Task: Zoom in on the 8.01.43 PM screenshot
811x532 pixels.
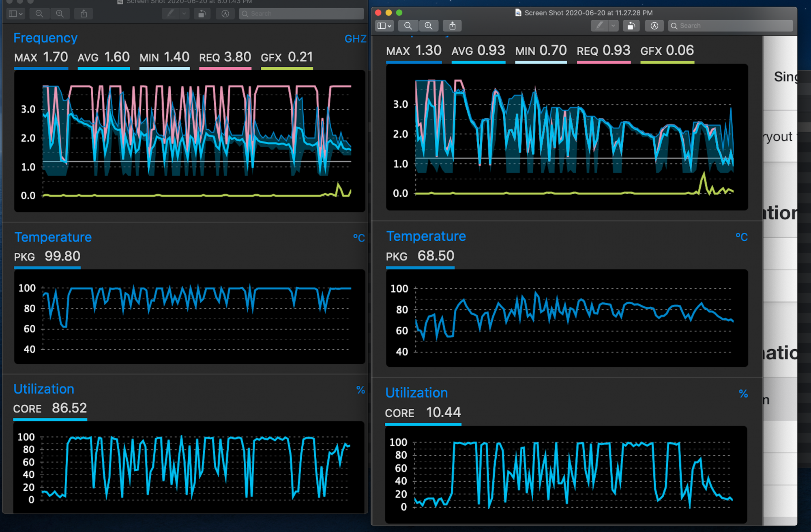Action: (x=60, y=13)
